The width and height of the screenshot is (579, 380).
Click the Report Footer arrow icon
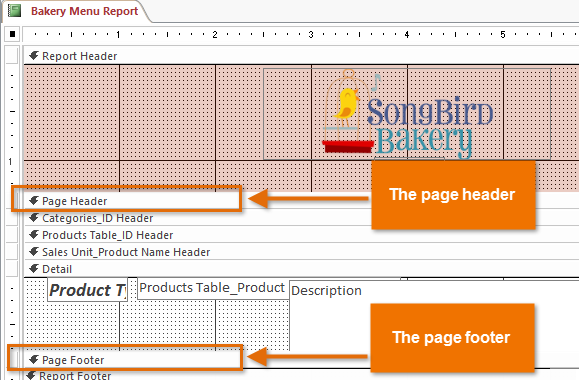(x=31, y=375)
